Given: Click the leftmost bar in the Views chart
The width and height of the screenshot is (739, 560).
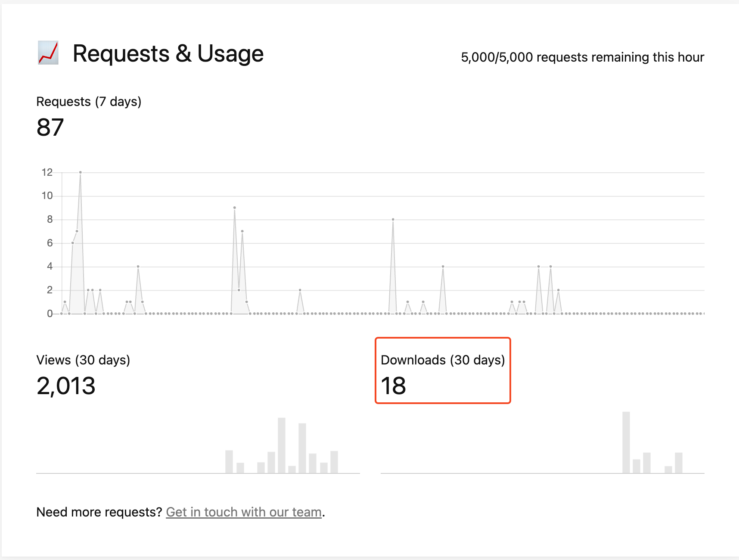Looking at the screenshot, I should pos(229,461).
